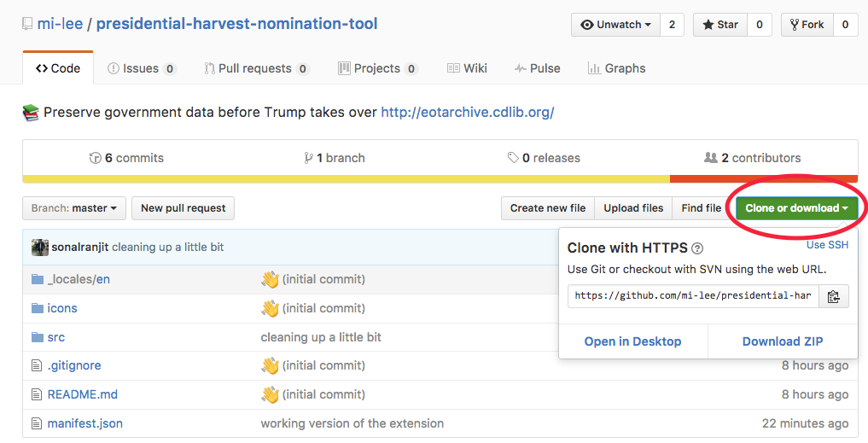Viewport: 868px width, 443px height.
Task: Open the Pull requests tab
Action: pos(256,68)
